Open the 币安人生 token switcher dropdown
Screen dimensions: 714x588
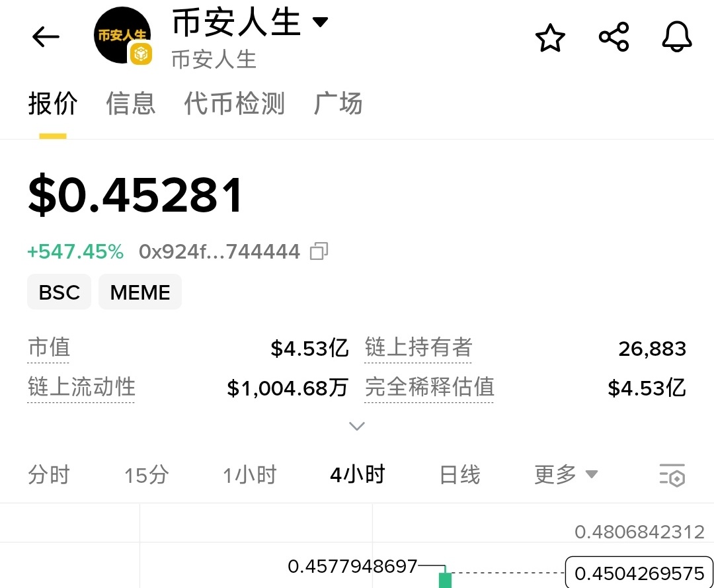[320, 21]
